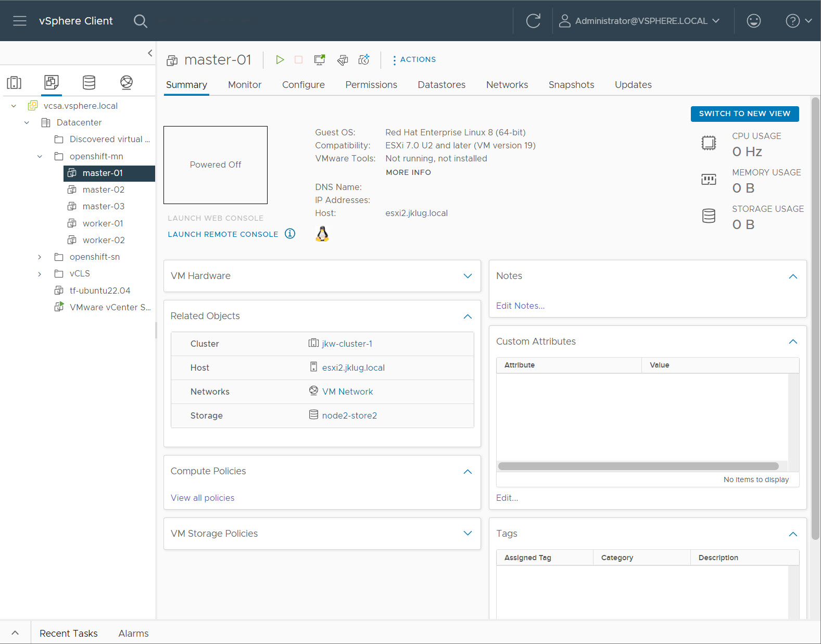Expand the VM Hardware panel
This screenshot has height=644, width=821.
coord(468,276)
